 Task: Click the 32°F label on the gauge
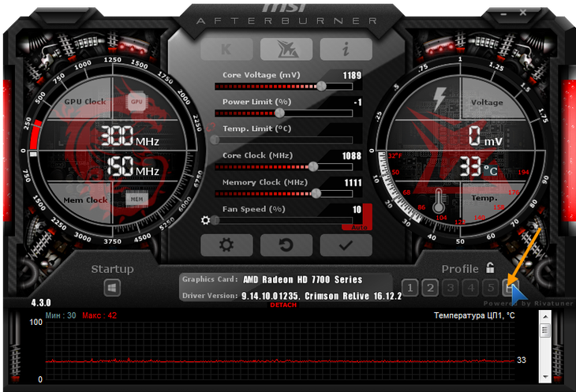395,155
